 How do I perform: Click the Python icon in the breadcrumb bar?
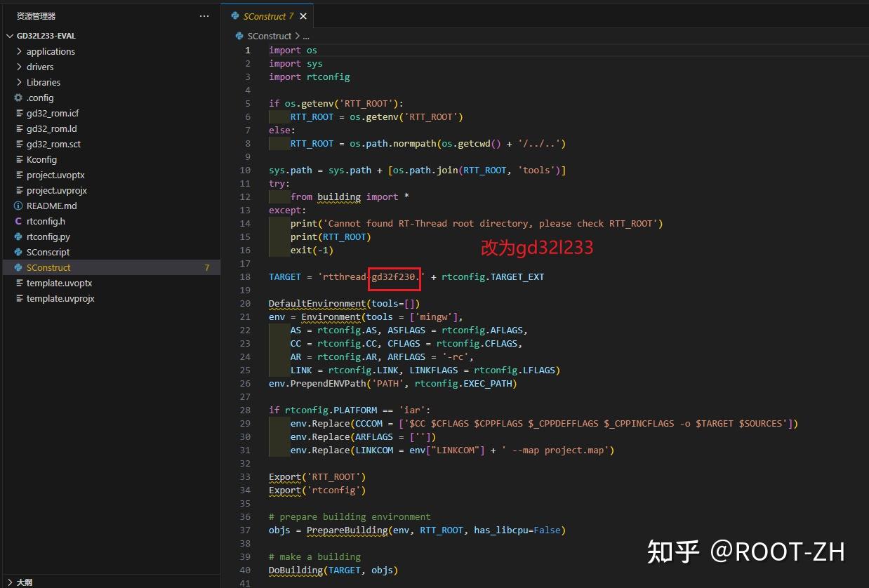(239, 36)
